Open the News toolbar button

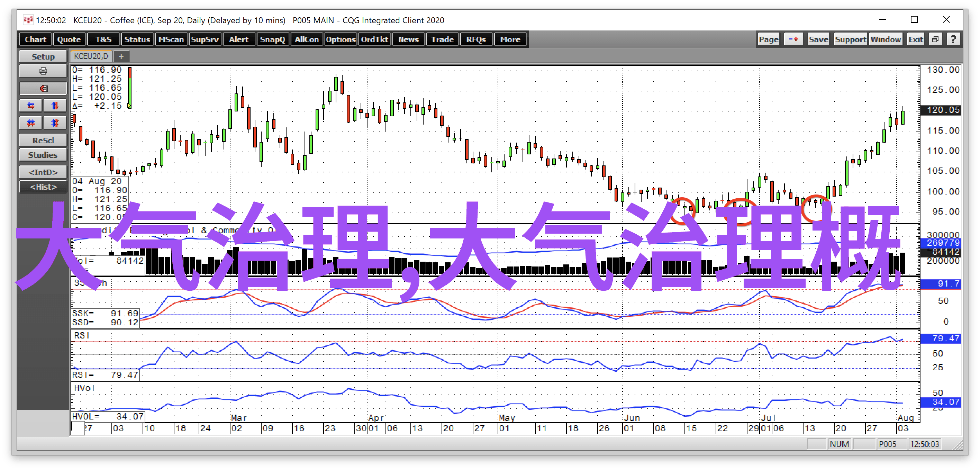(408, 39)
